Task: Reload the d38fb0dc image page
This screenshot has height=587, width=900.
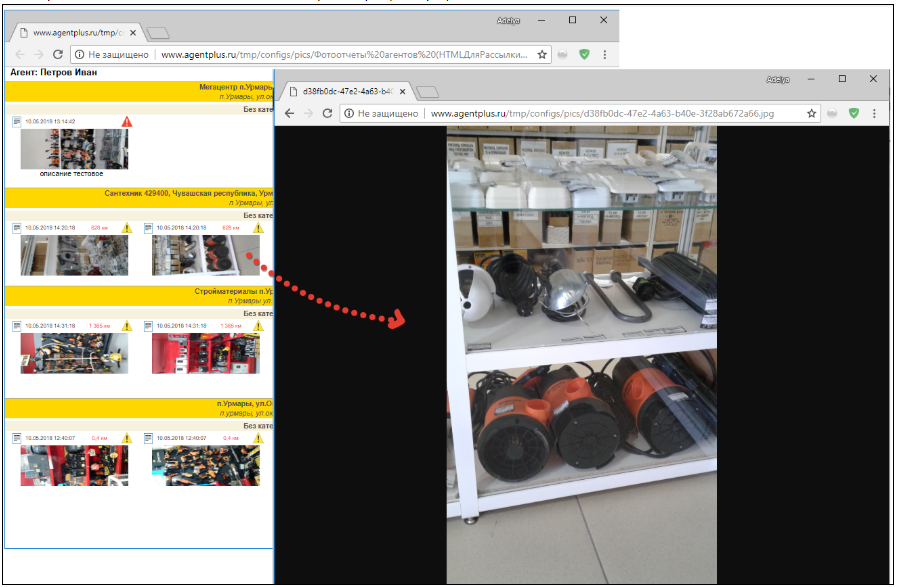Action: (327, 114)
